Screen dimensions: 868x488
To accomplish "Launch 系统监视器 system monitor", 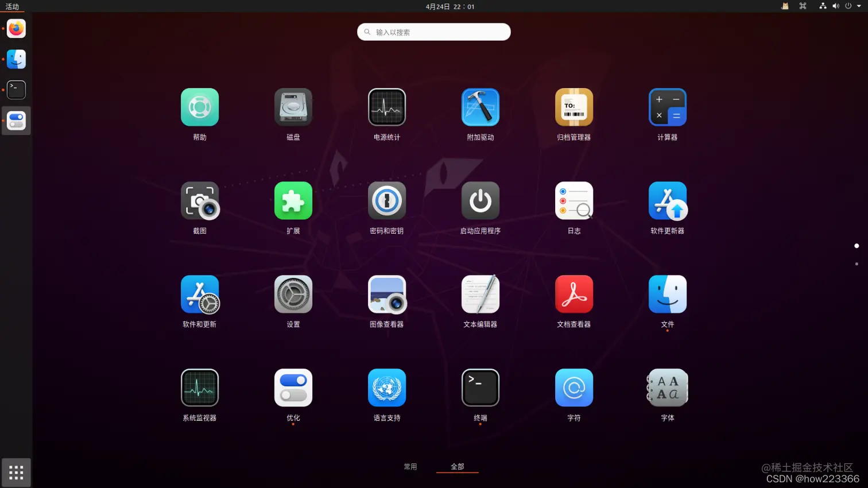I will (x=200, y=388).
